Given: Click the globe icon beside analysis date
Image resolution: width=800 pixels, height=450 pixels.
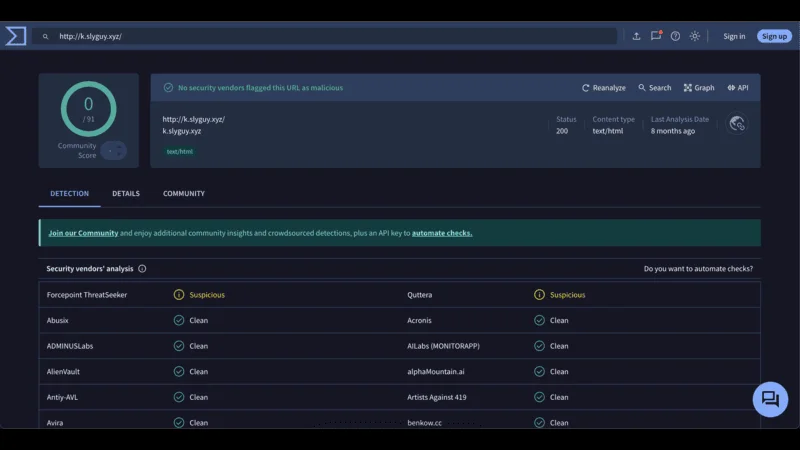Looking at the screenshot, I should (737, 124).
